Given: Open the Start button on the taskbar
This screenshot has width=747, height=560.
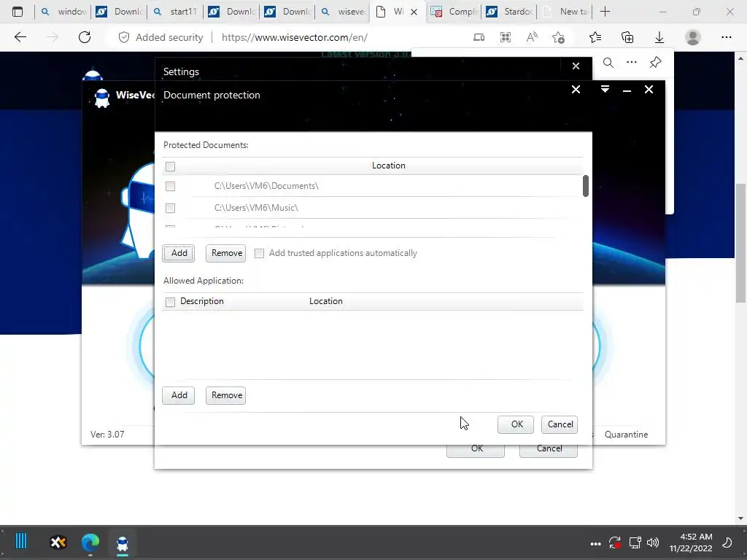Looking at the screenshot, I should (x=21, y=542).
